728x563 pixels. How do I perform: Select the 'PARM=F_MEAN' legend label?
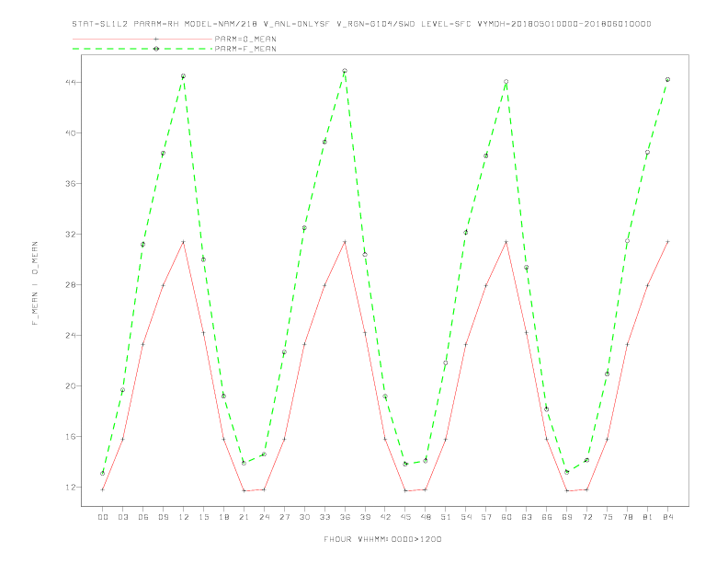[x=245, y=49]
